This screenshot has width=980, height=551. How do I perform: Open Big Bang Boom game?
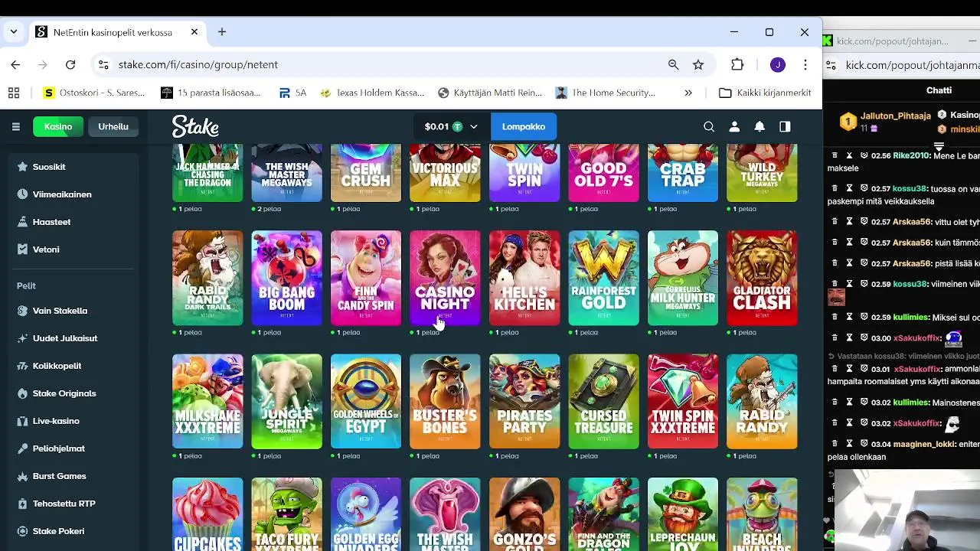(287, 278)
